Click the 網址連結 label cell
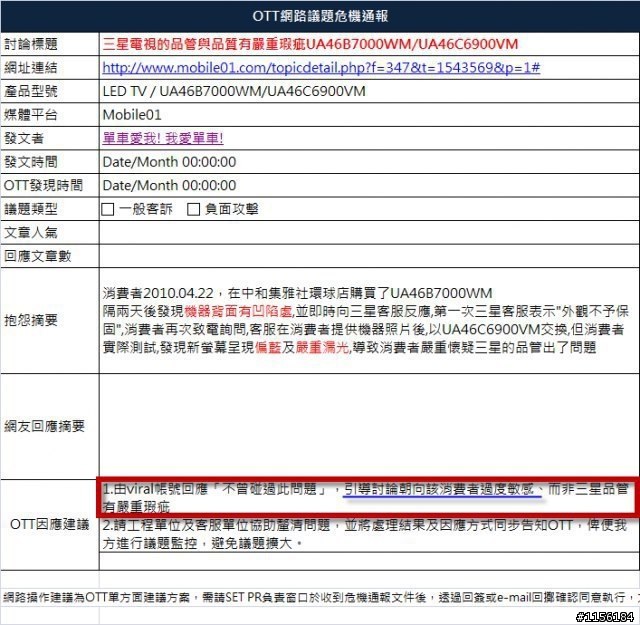This screenshot has width=640, height=625. [x=50, y=67]
